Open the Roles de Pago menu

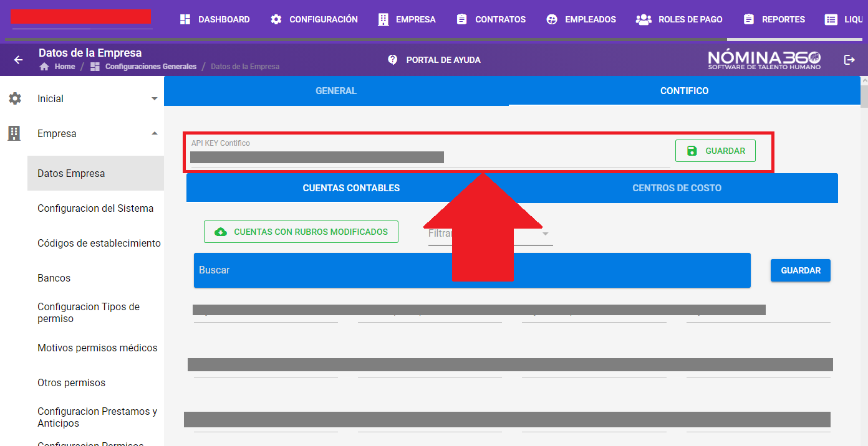(679, 19)
